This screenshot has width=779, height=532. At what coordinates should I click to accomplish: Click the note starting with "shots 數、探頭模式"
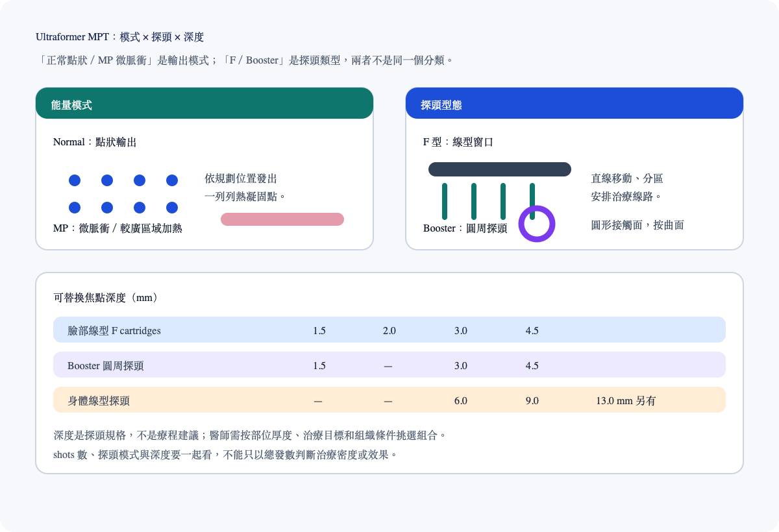pos(225,455)
